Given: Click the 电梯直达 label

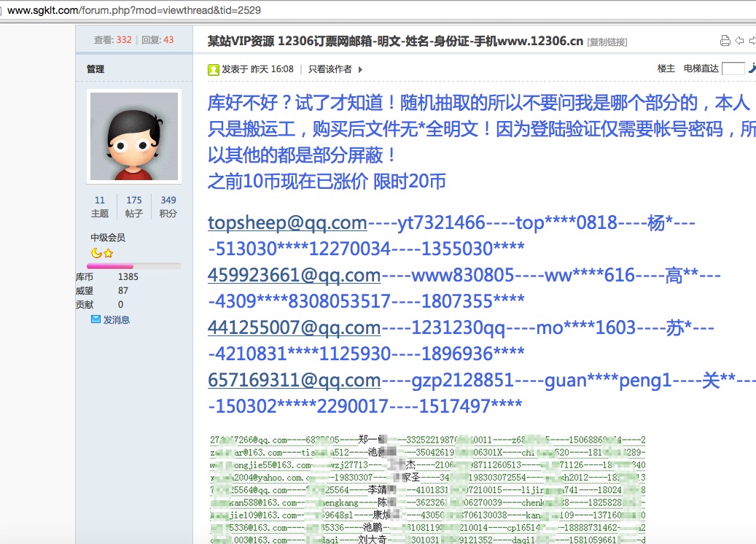Looking at the screenshot, I should [x=701, y=69].
